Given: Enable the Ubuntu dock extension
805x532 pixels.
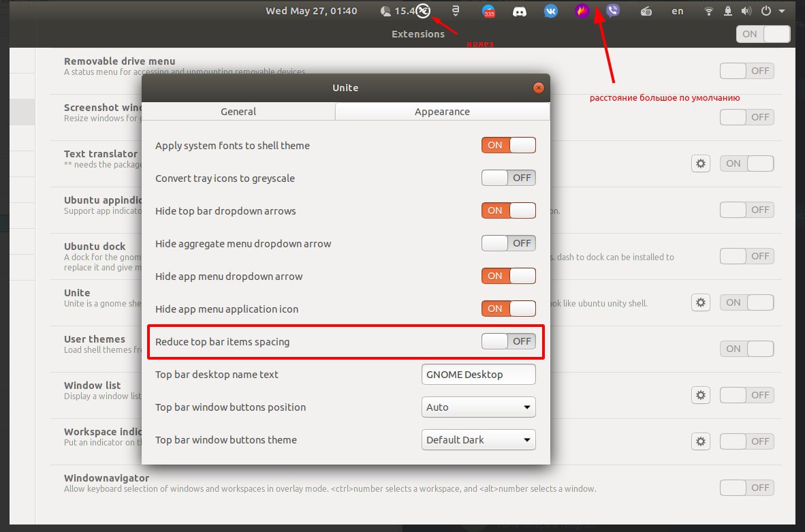Looking at the screenshot, I should (x=746, y=256).
